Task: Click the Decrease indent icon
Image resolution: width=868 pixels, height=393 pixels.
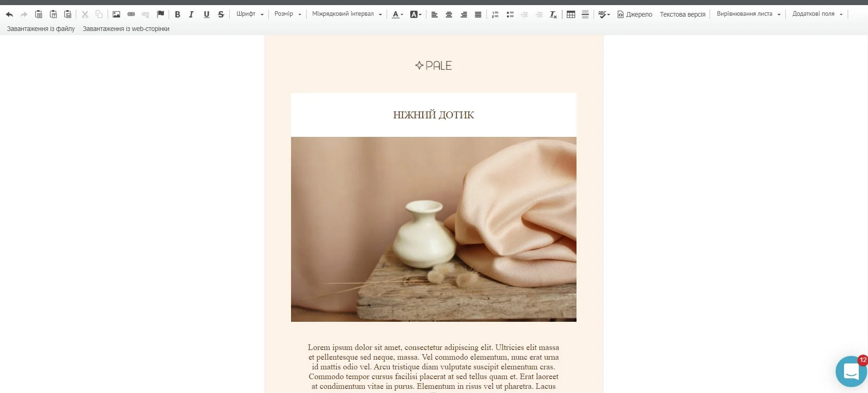Action: pyautogui.click(x=524, y=14)
